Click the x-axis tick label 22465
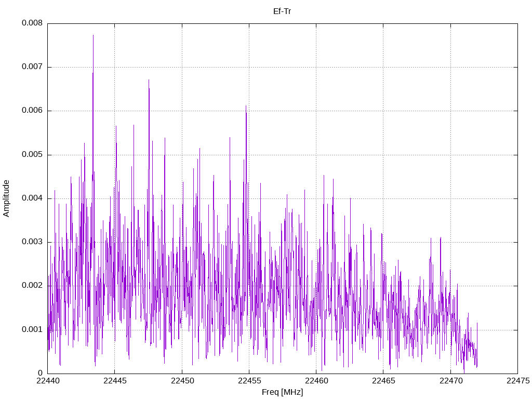Screen dimensions: 532x399 [x=384, y=381]
